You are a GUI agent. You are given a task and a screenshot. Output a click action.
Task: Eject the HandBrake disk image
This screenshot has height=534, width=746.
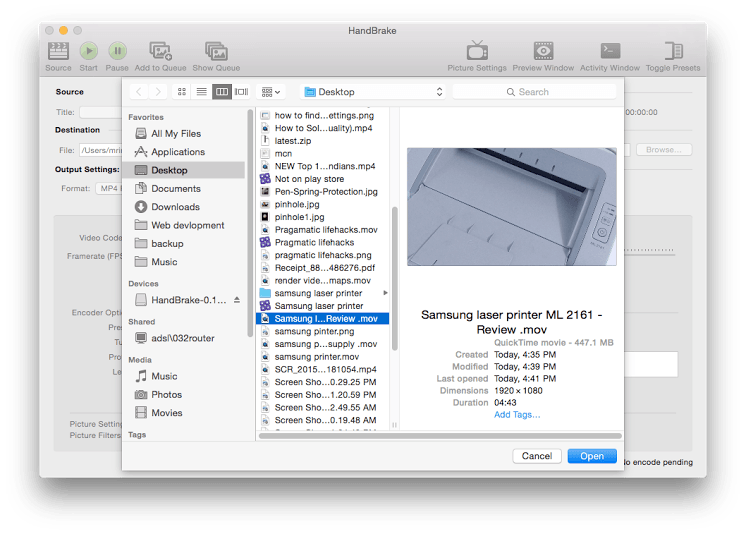click(237, 300)
